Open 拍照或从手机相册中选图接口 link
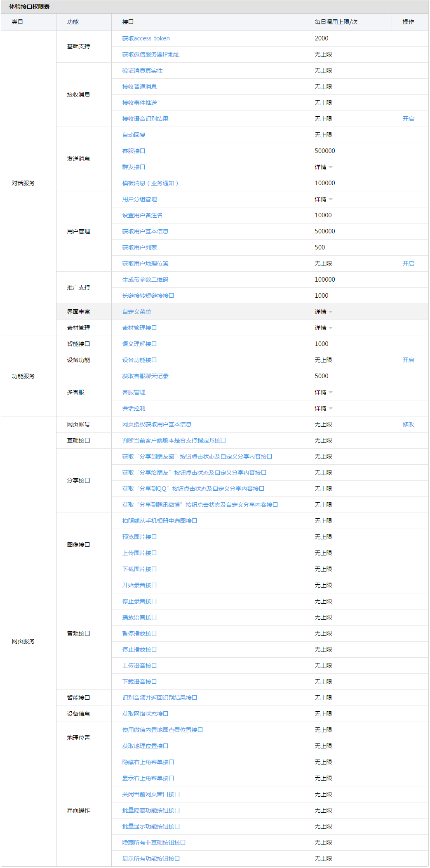 coord(160,521)
